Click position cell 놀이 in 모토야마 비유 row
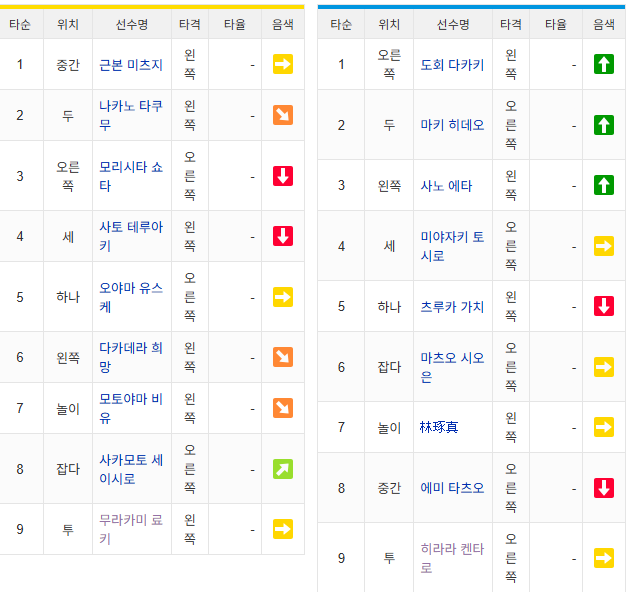 tap(68, 409)
